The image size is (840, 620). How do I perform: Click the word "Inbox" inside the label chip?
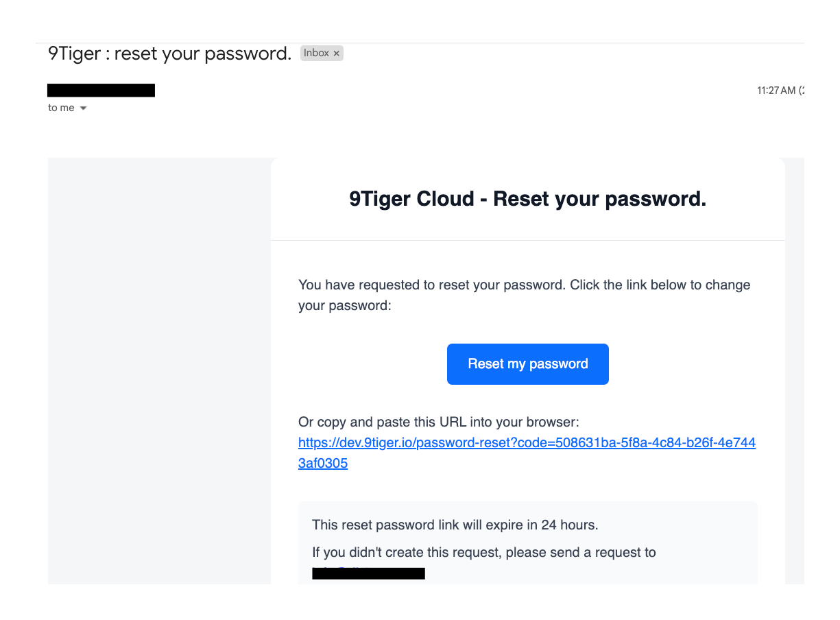tap(316, 53)
